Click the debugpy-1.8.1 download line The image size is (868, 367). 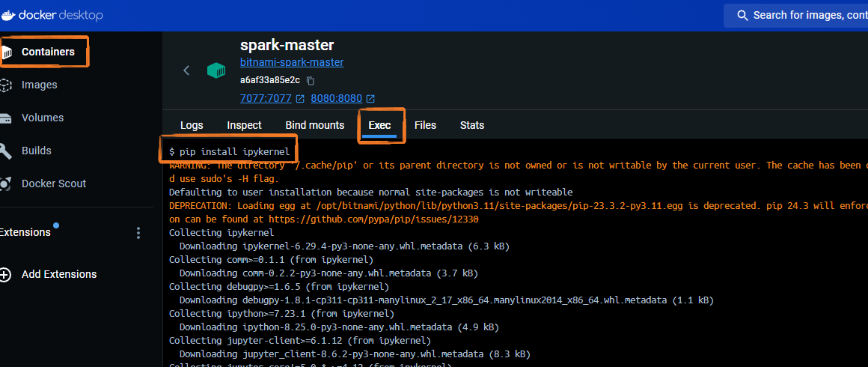coord(446,300)
